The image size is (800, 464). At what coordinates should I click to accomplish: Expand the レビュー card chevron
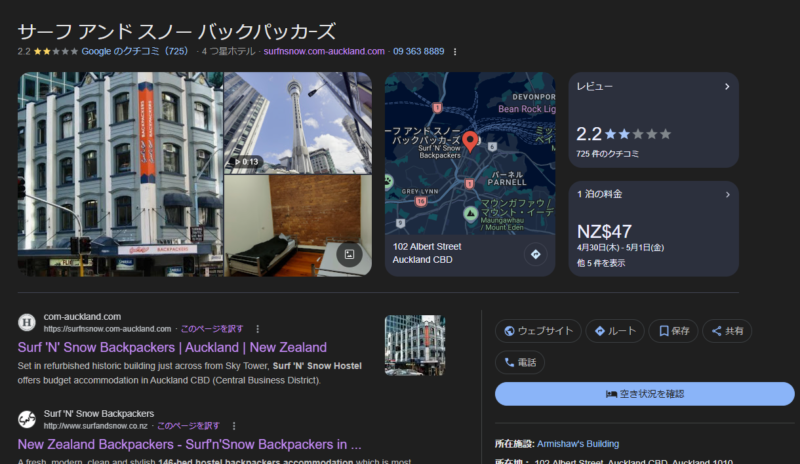coord(727,87)
